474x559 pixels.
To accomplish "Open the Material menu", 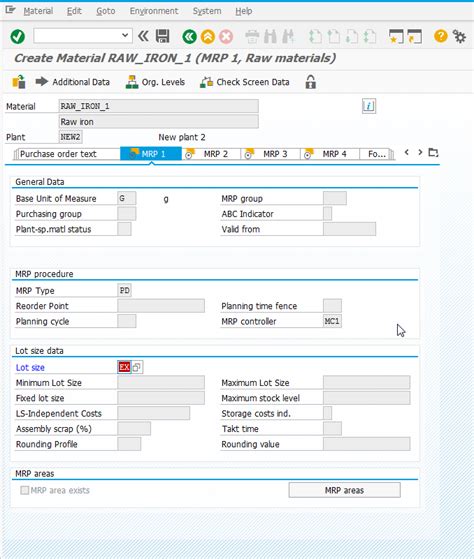I will [x=38, y=11].
